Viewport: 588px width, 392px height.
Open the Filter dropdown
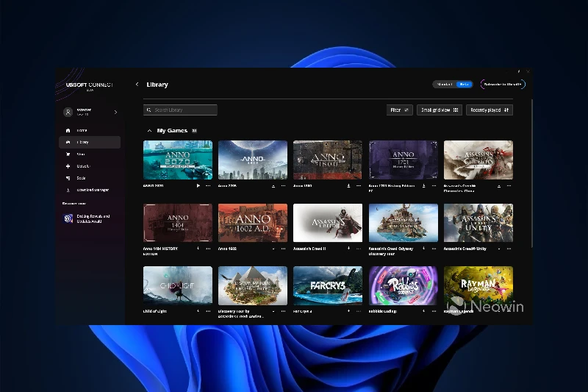[x=400, y=110]
